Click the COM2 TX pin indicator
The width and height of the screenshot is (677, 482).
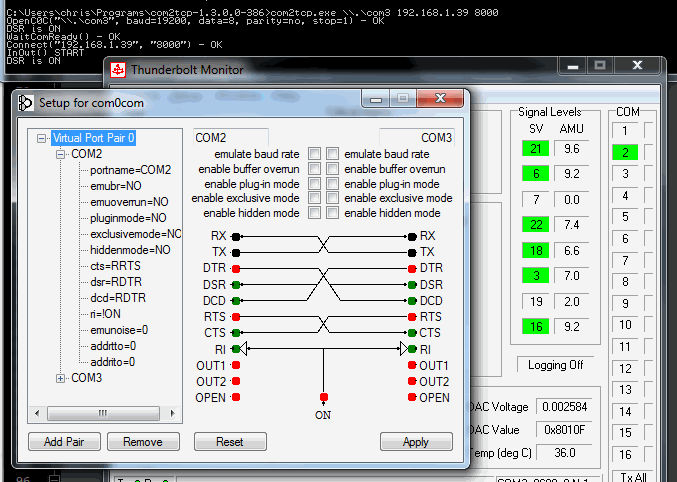[x=236, y=252]
